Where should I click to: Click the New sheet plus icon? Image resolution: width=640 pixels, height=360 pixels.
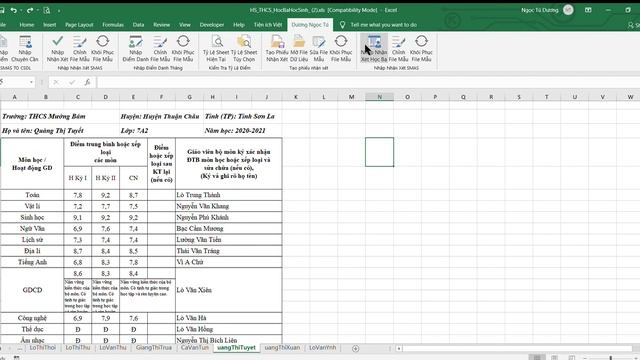pos(356,348)
